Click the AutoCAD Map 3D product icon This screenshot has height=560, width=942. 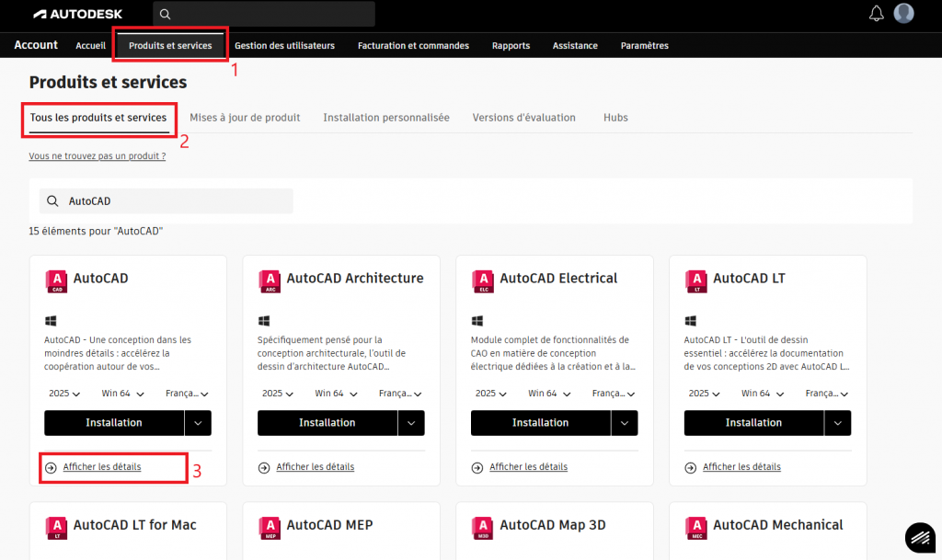(x=482, y=526)
